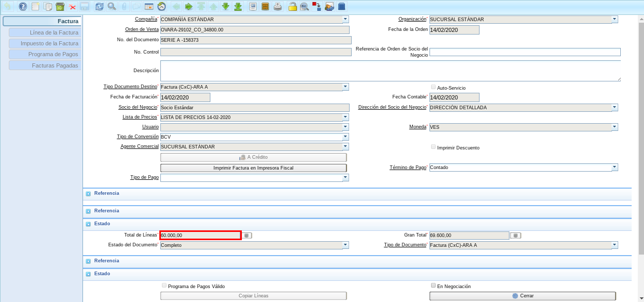
Task: Open the Programa de Pagos tab
Action: pyautogui.click(x=44, y=54)
